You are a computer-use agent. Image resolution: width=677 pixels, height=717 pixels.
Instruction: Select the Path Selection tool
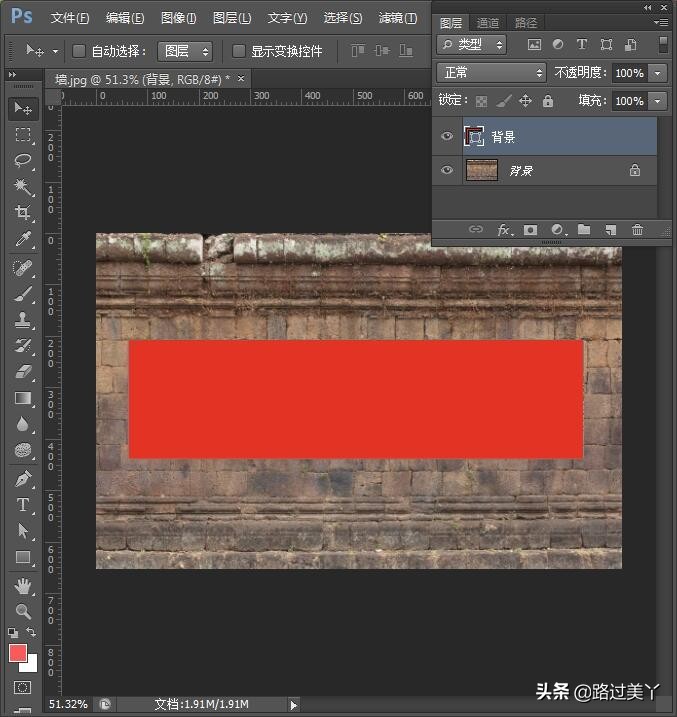click(23, 531)
